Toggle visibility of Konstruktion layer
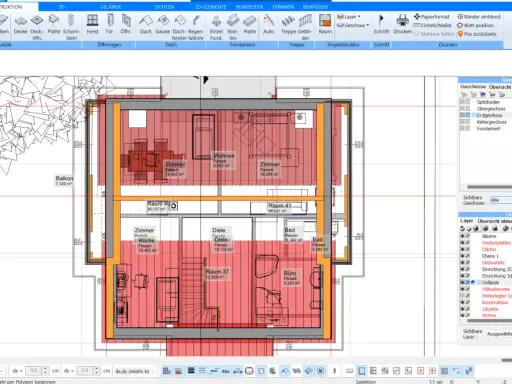 [462, 302]
